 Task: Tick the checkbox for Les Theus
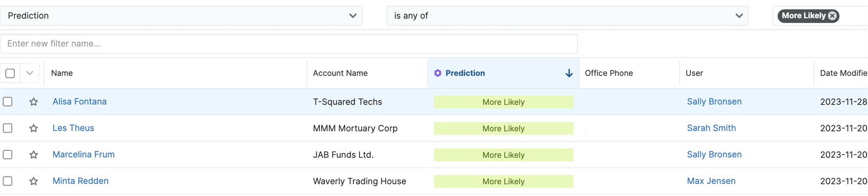coord(8,128)
